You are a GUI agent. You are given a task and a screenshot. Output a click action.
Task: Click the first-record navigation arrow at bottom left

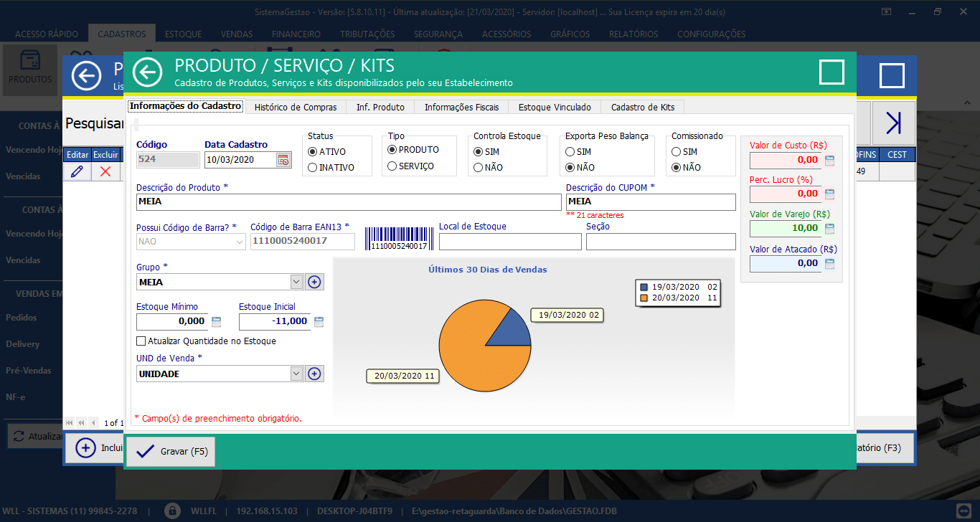[70, 423]
